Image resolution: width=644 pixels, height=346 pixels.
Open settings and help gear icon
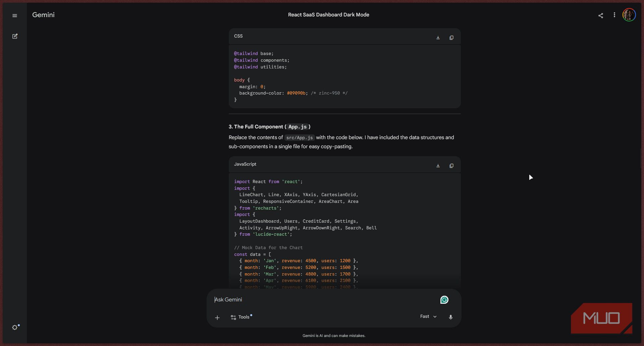pos(15,328)
